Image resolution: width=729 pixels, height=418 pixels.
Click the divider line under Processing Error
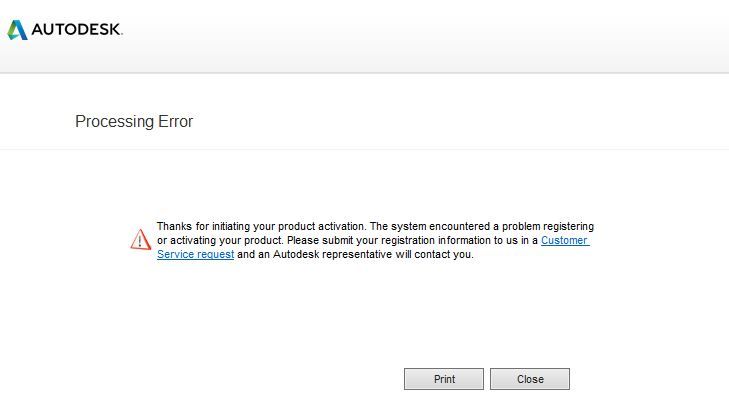pos(364,150)
